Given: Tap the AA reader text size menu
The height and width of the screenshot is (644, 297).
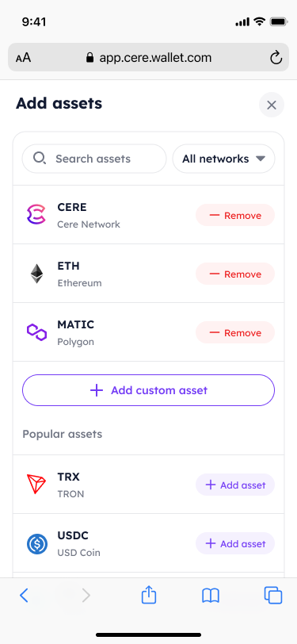Looking at the screenshot, I should pos(24,58).
